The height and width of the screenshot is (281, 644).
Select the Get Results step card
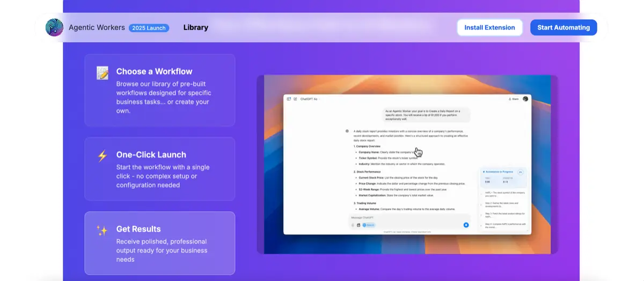[x=159, y=243]
